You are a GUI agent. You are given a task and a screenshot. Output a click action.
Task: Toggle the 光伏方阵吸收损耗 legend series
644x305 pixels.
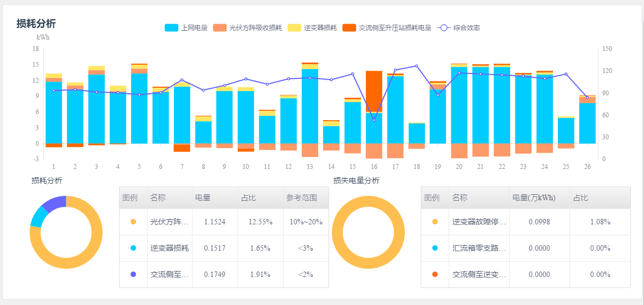point(247,27)
